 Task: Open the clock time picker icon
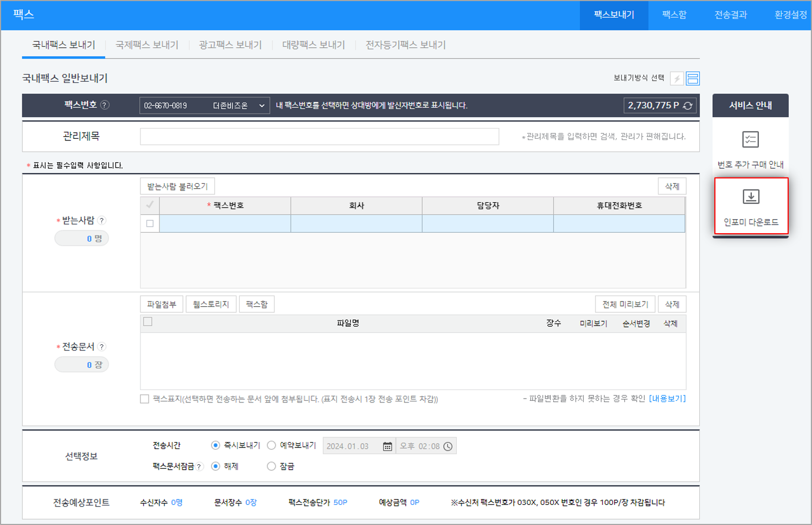448,446
